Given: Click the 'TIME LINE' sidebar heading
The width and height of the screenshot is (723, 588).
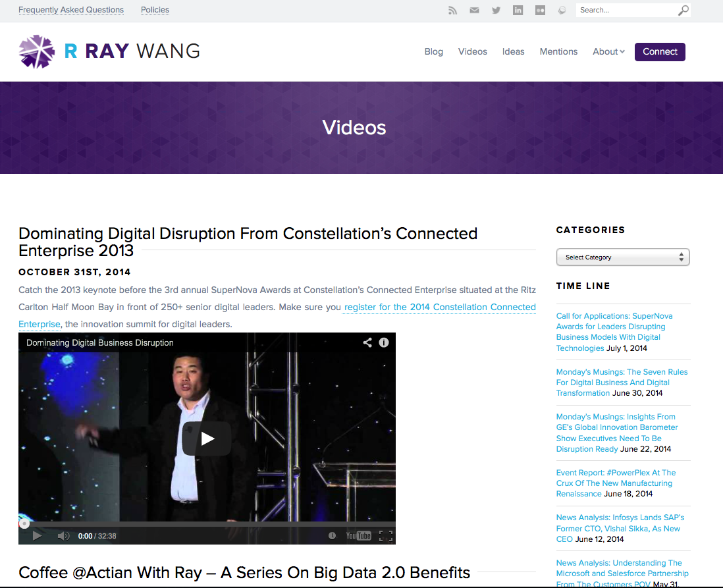Looking at the screenshot, I should coord(583,286).
